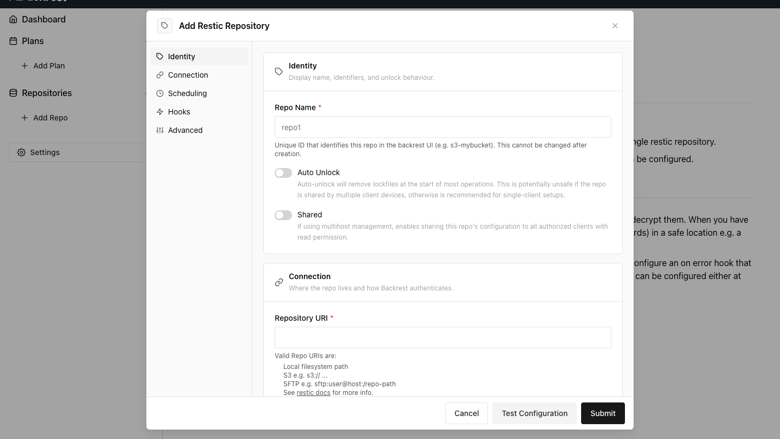780x439 pixels.
Task: Open Dashboard in the sidebar
Action: click(43, 19)
